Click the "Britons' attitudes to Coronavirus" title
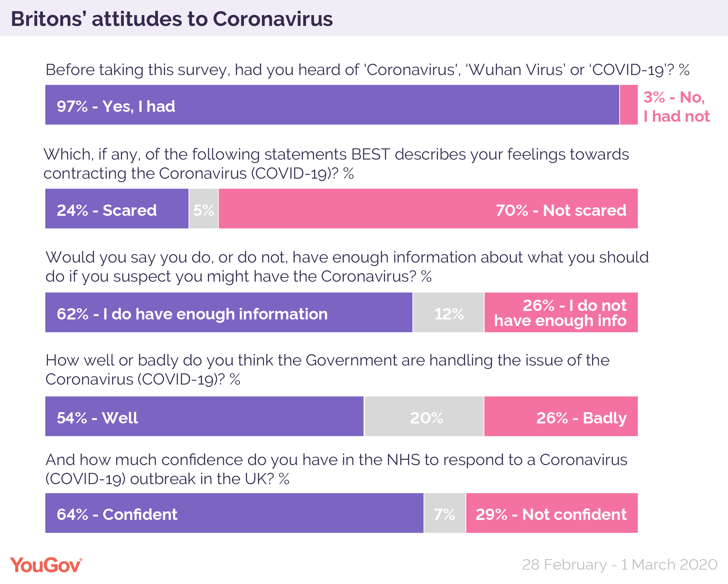The image size is (728, 584). click(x=172, y=19)
